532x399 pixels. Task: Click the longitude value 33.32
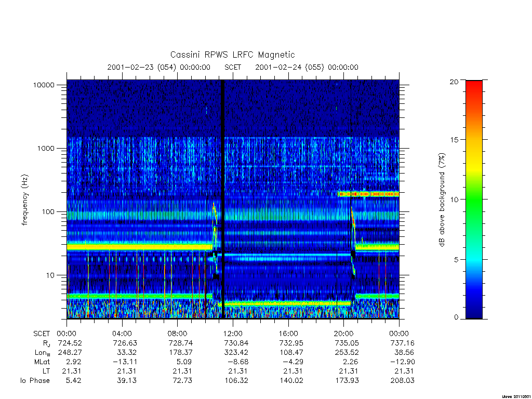click(126, 353)
